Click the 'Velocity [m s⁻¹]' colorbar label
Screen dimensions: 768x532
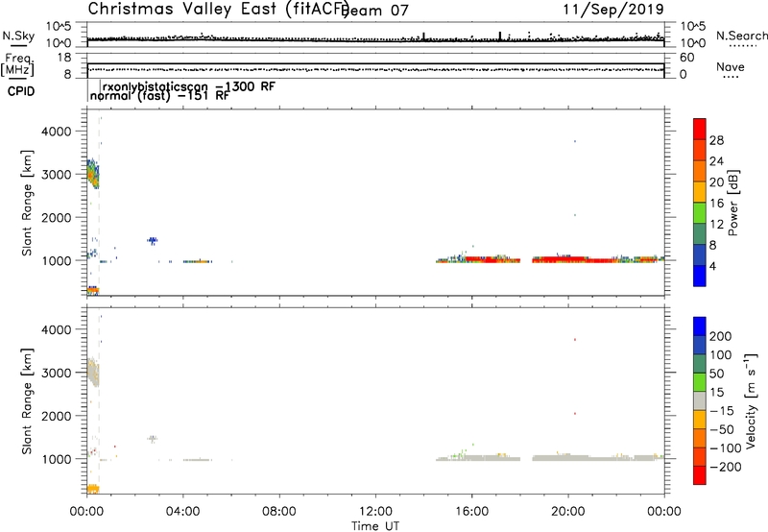point(751,400)
